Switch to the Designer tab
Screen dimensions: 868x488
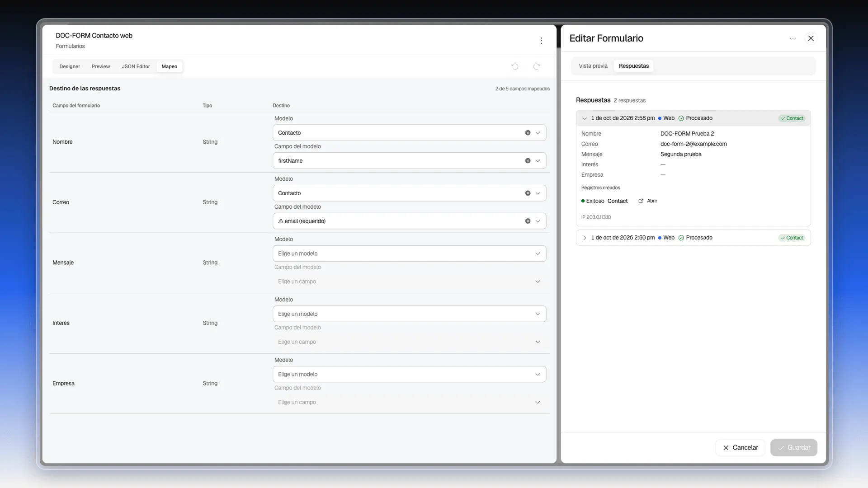[70, 66]
